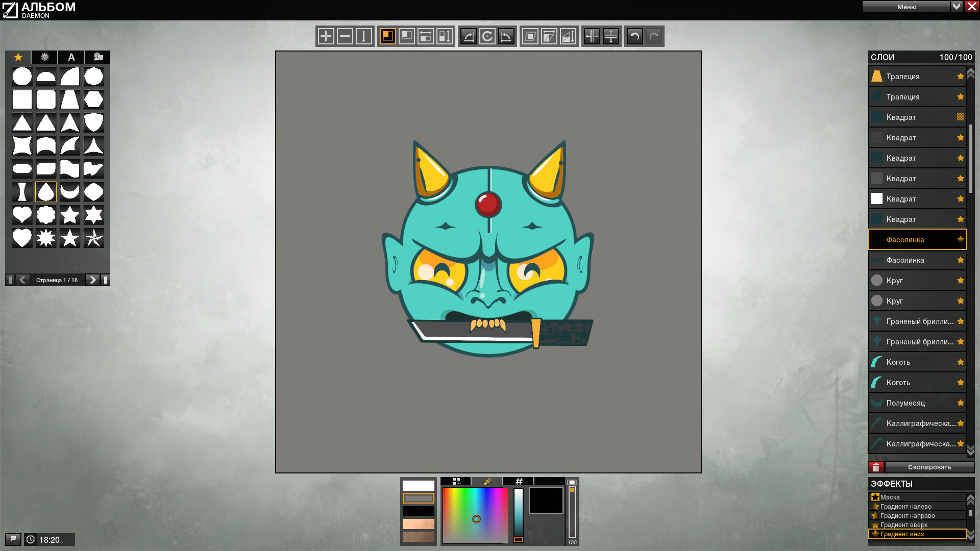Click the rotate tool icon in the toolbar
The height and width of the screenshot is (551, 980).
pos(487,36)
